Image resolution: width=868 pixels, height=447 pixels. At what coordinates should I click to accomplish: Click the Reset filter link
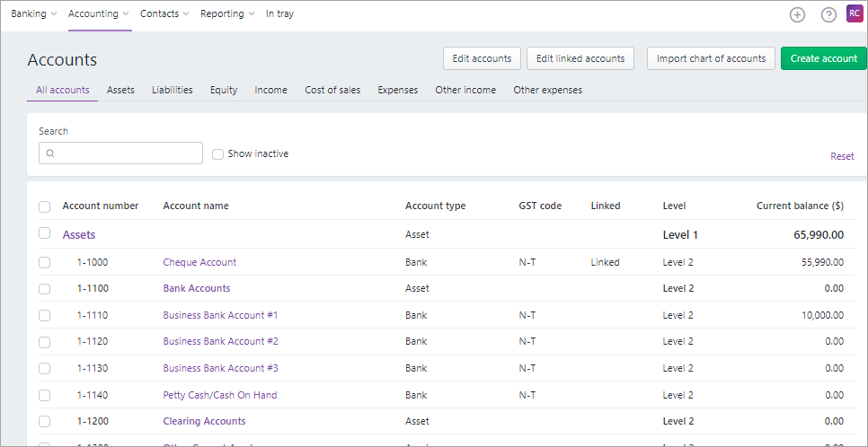tap(842, 156)
